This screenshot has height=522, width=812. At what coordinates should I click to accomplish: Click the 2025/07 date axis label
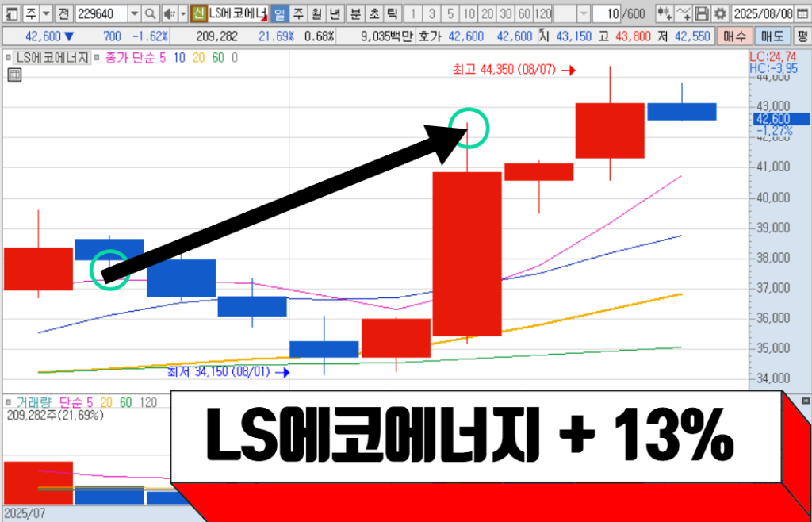[x=25, y=514]
